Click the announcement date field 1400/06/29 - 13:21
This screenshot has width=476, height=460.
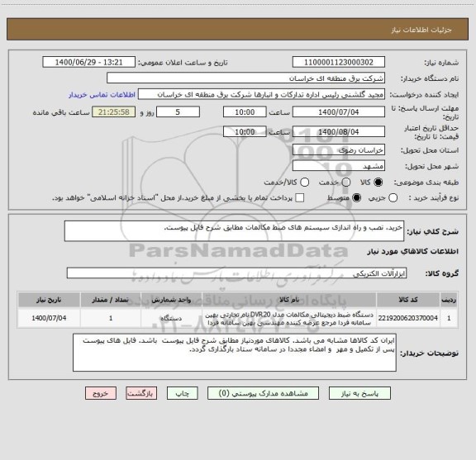[89, 62]
